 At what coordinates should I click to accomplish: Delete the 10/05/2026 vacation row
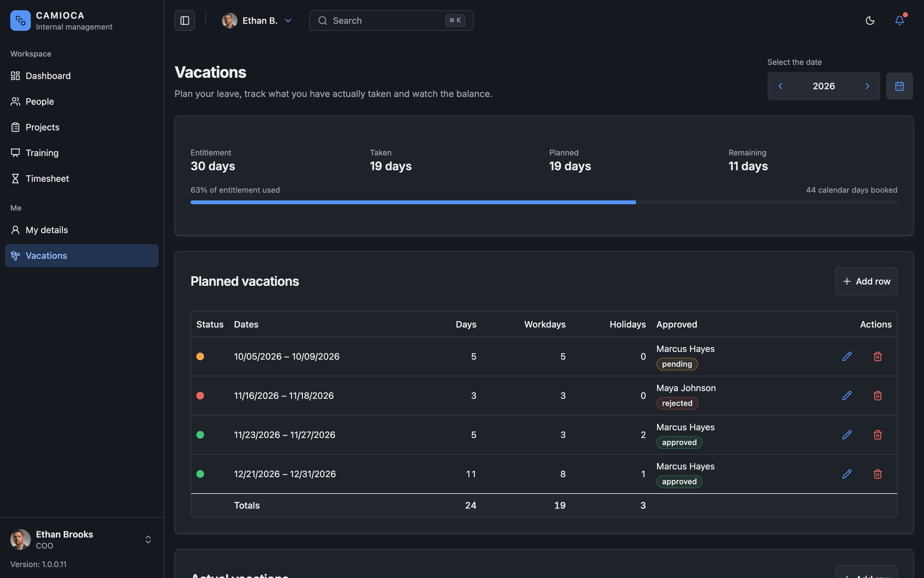[x=877, y=356]
